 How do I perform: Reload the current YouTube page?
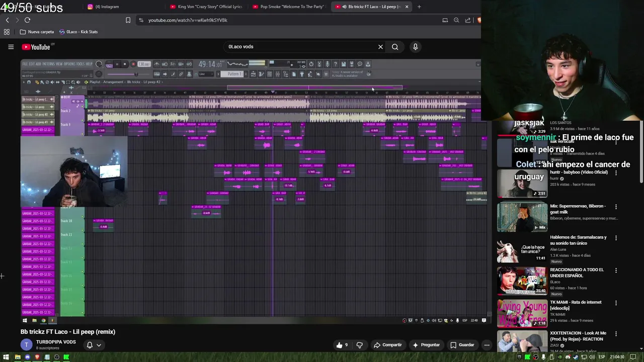[x=27, y=20]
